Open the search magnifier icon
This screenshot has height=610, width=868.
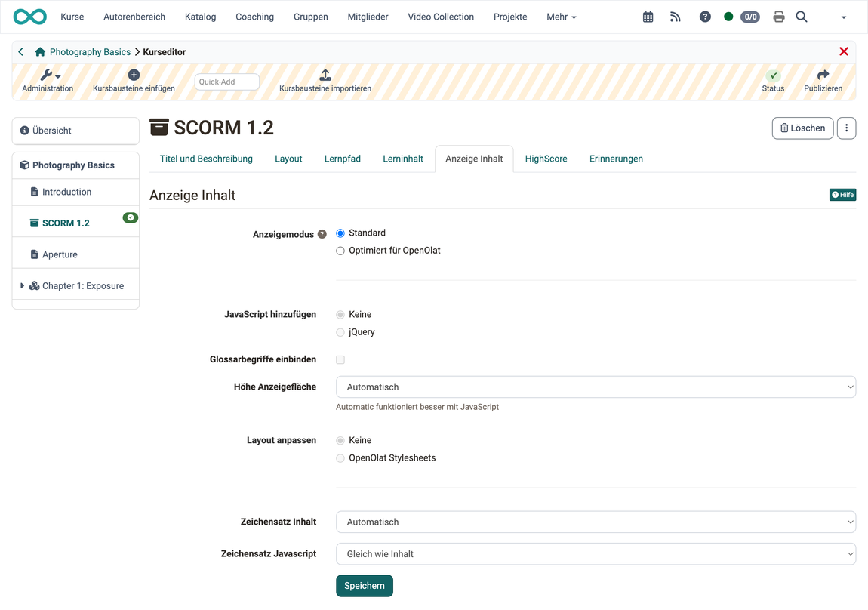[801, 17]
